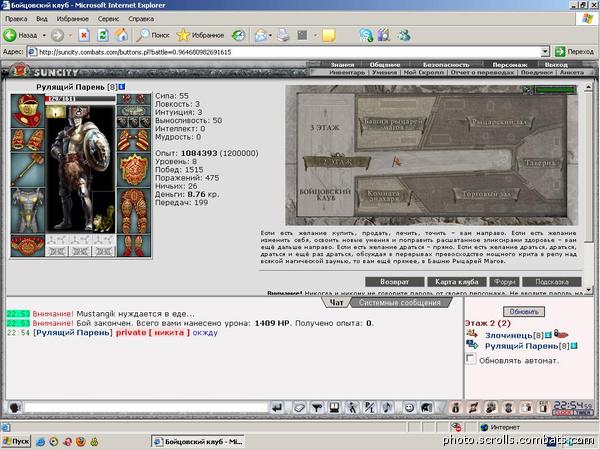Click the Переход go button

coord(575,52)
